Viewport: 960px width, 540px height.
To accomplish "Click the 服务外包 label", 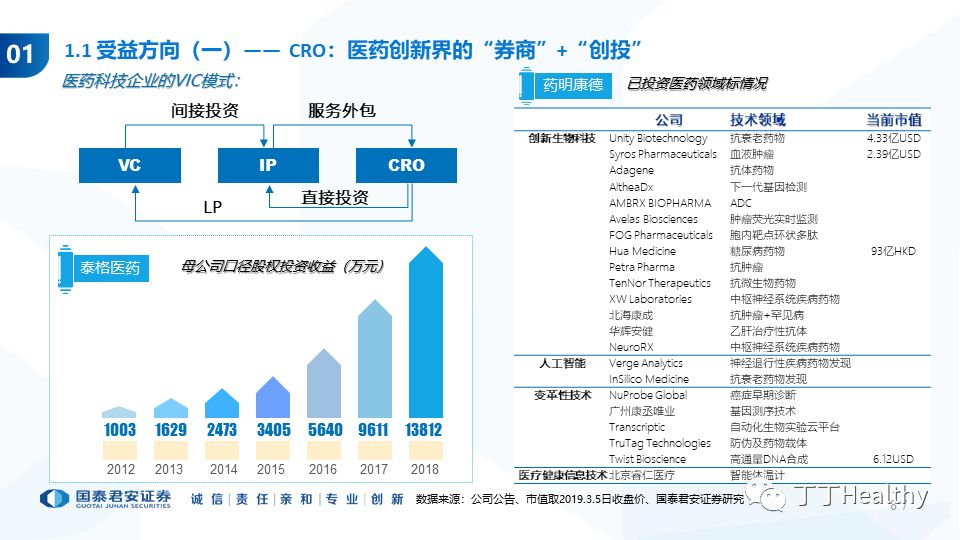I will [342, 111].
